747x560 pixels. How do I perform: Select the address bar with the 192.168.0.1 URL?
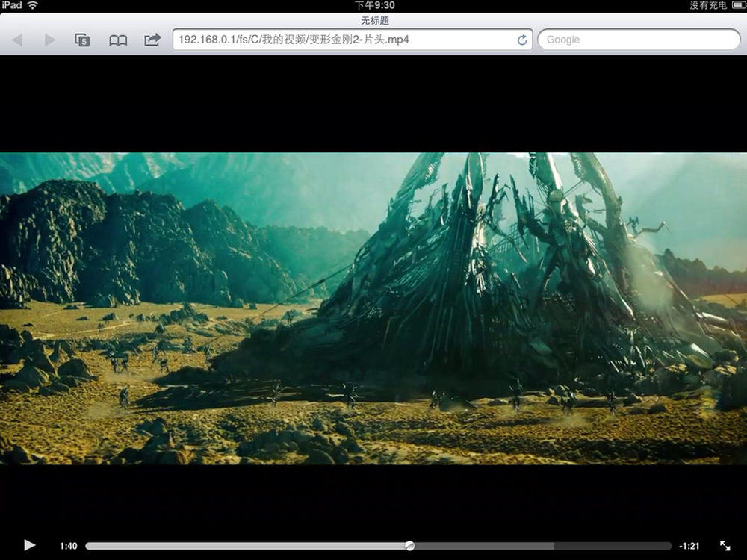click(353, 40)
